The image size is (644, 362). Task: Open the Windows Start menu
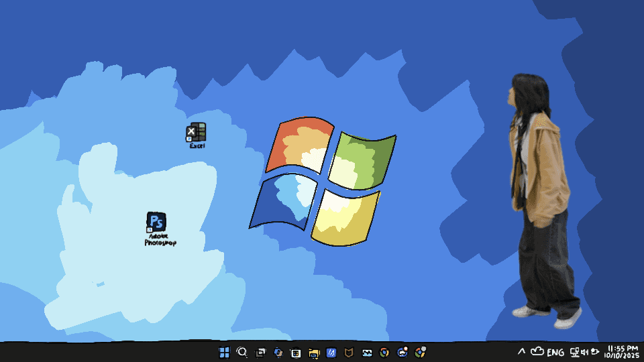point(224,353)
